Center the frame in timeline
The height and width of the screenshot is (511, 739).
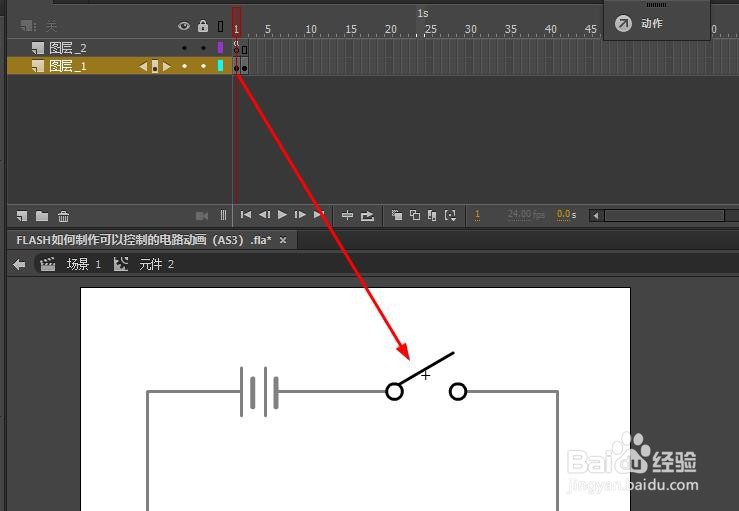click(347, 215)
